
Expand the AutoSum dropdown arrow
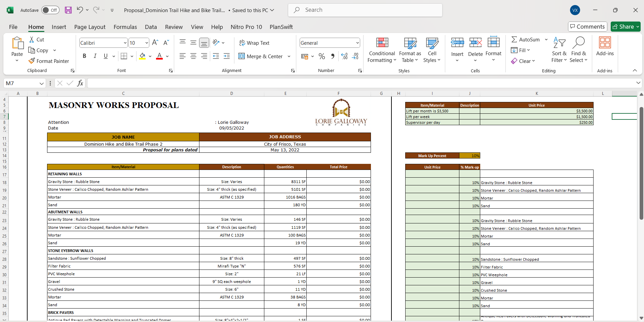546,39
